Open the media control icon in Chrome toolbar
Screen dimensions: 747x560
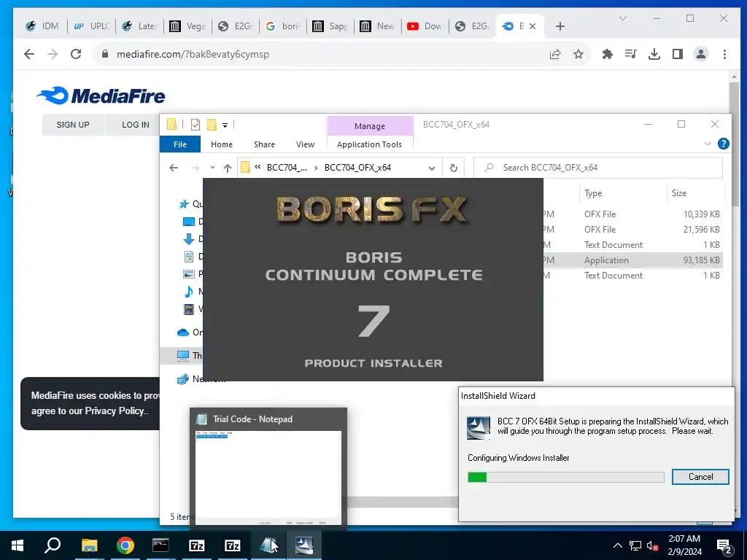pyautogui.click(x=631, y=54)
